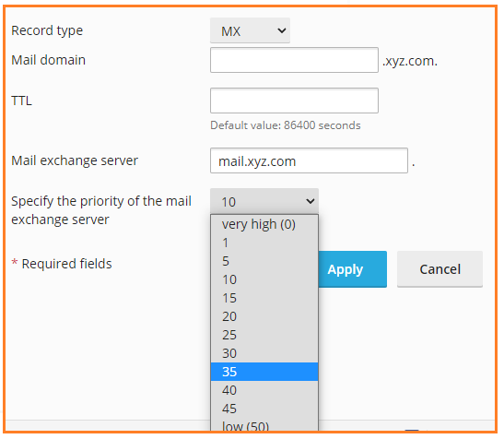Select 'low (50)' priority option
The image size is (504, 439).
[264, 425]
